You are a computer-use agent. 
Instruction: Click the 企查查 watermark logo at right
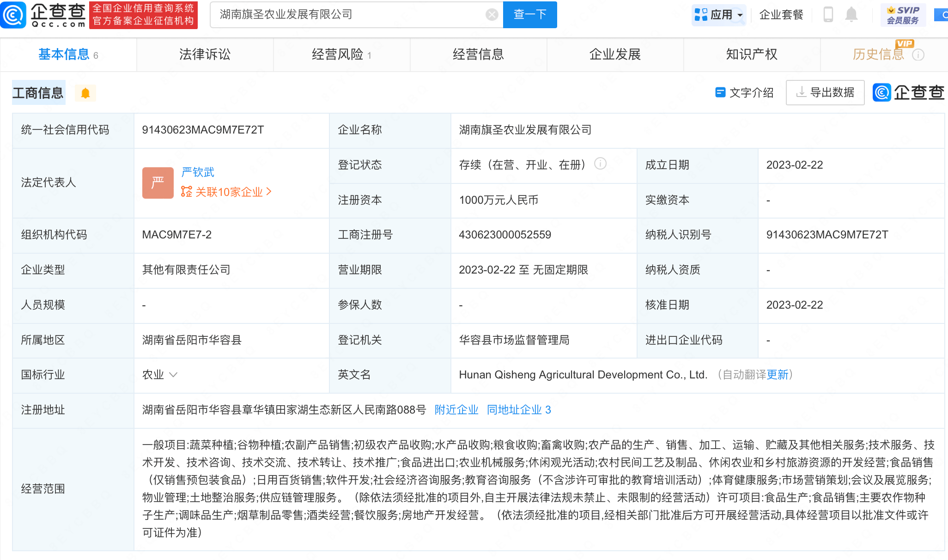908,92
